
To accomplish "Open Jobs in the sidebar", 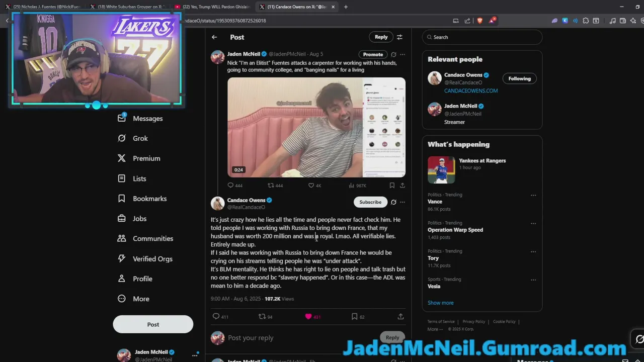I will [132, 219].
